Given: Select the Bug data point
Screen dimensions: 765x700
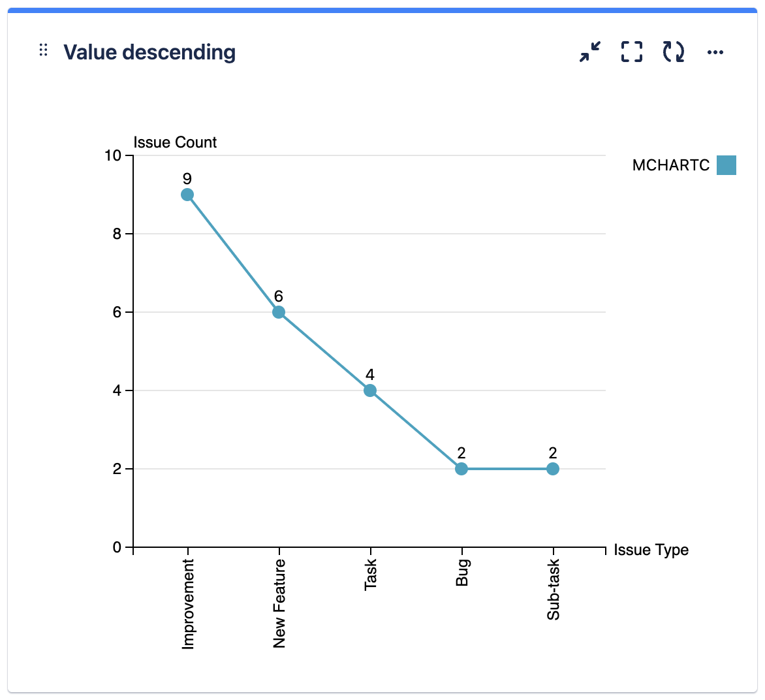Looking at the screenshot, I should click(x=461, y=469).
